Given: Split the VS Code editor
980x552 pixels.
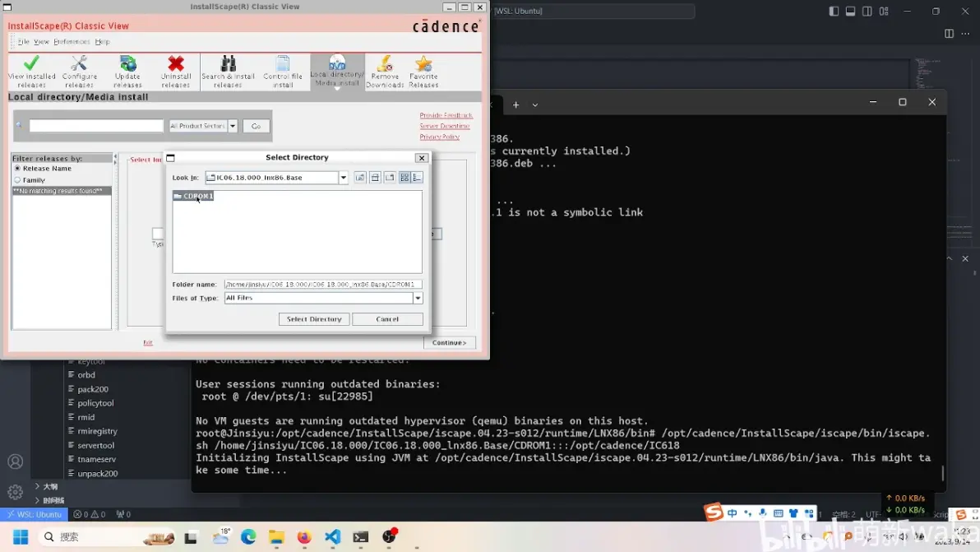Looking at the screenshot, I should [949, 34].
